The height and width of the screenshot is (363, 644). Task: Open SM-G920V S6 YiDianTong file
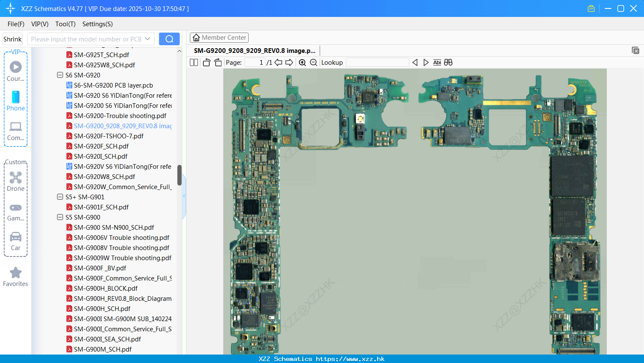click(x=119, y=166)
